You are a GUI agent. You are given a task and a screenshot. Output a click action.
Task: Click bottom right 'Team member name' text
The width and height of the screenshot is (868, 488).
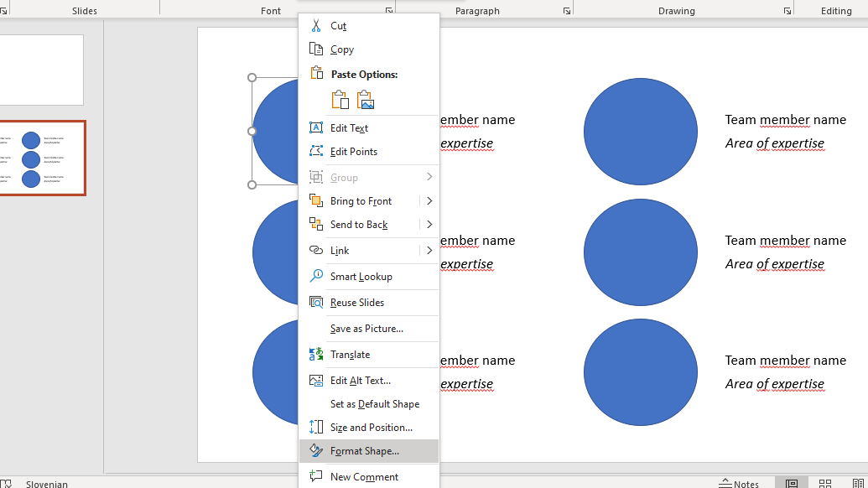point(786,361)
